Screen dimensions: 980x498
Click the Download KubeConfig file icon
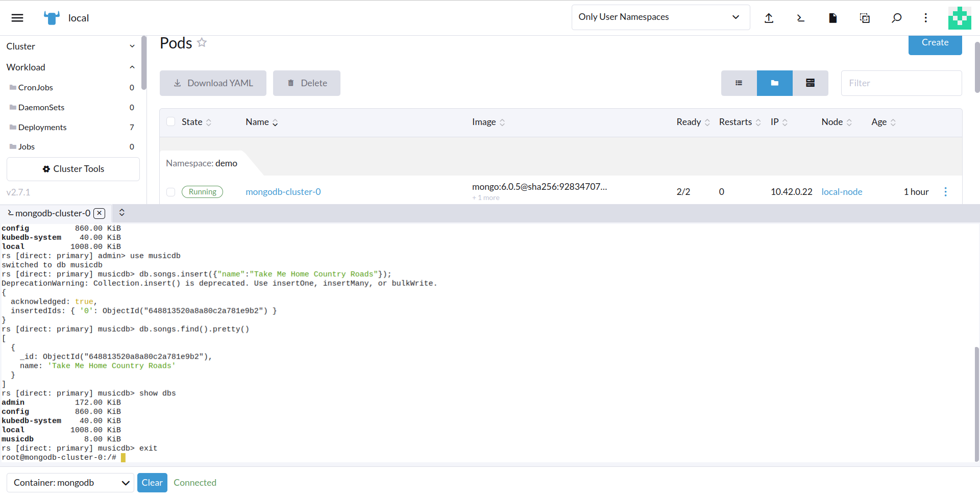coord(832,18)
